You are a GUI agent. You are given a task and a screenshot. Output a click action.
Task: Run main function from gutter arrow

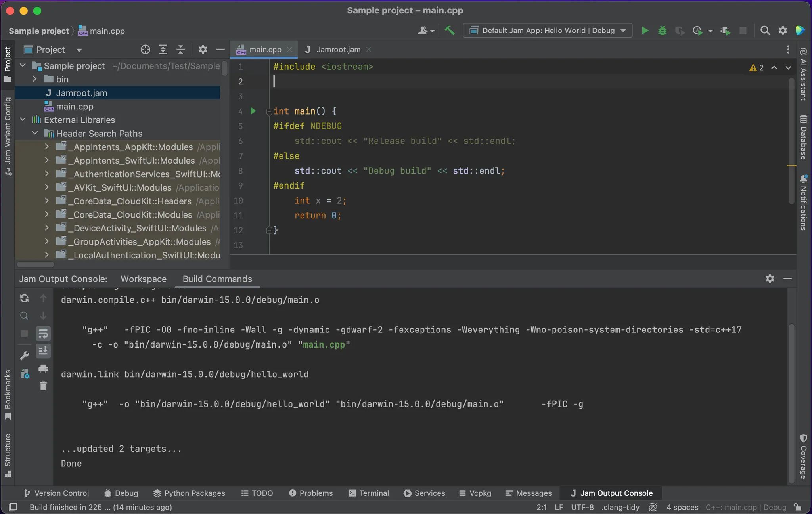(x=253, y=111)
